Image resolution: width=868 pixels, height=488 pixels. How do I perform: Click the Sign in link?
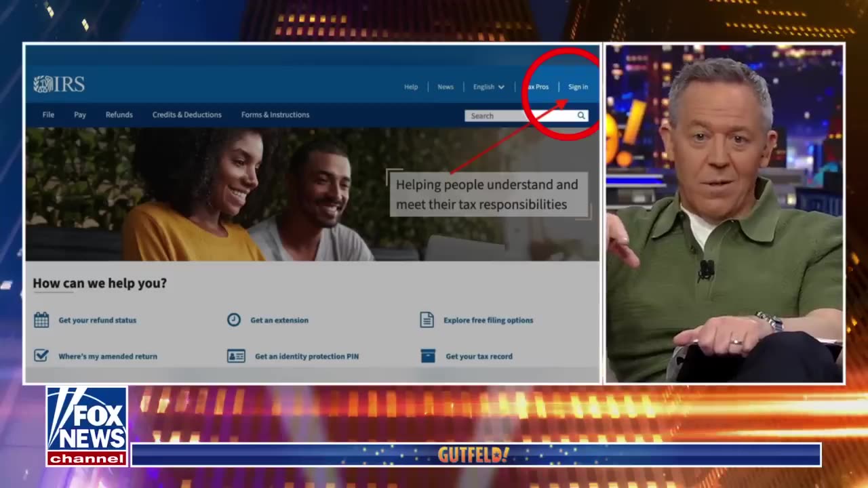tap(578, 87)
